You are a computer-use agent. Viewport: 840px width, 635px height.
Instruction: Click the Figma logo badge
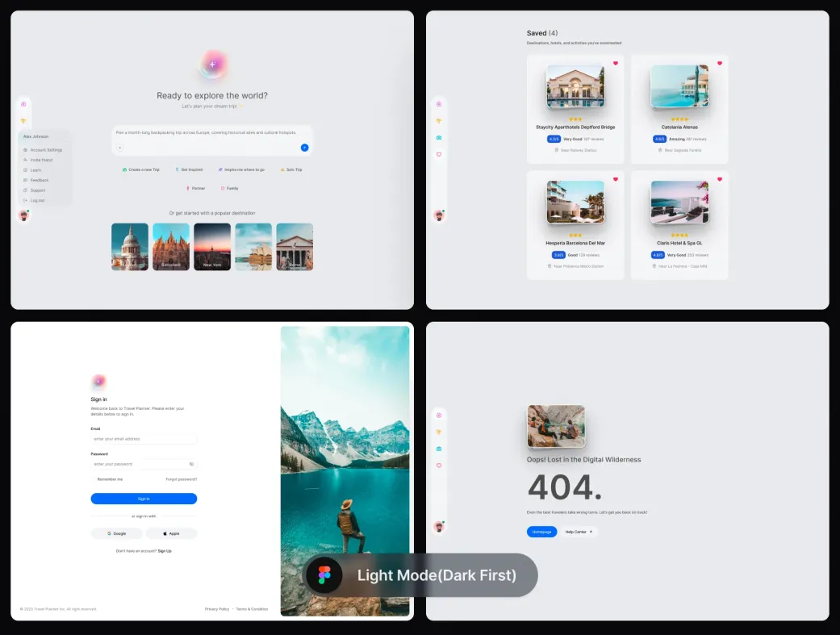[x=324, y=575]
